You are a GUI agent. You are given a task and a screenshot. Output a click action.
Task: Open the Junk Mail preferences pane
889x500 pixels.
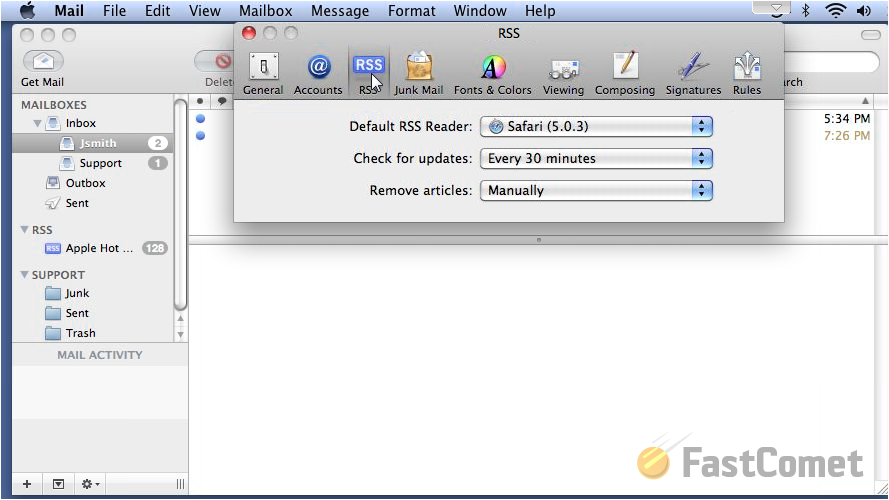pos(419,74)
